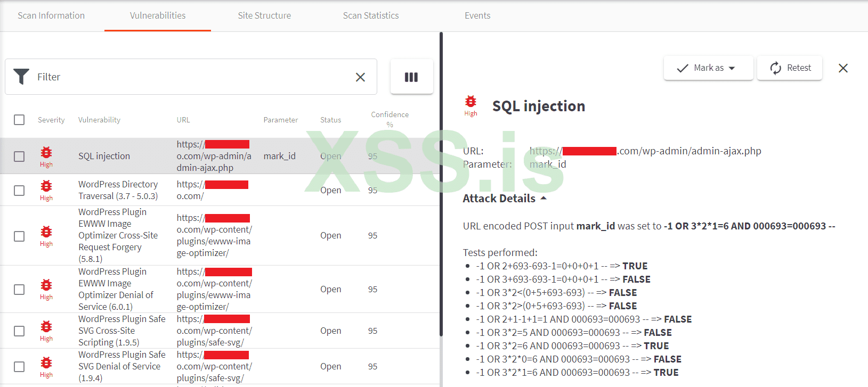Open the Site Structure tab
The image size is (868, 387).
[x=264, y=16]
